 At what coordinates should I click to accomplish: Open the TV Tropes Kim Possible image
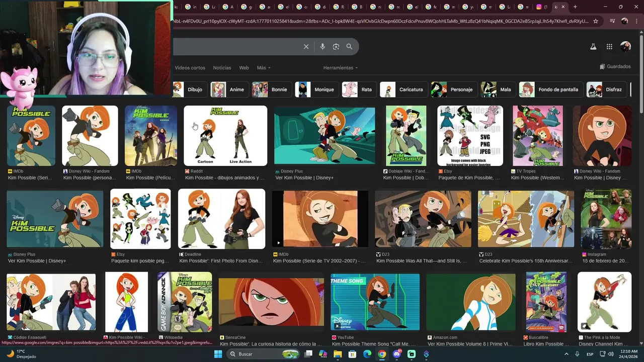point(538,136)
